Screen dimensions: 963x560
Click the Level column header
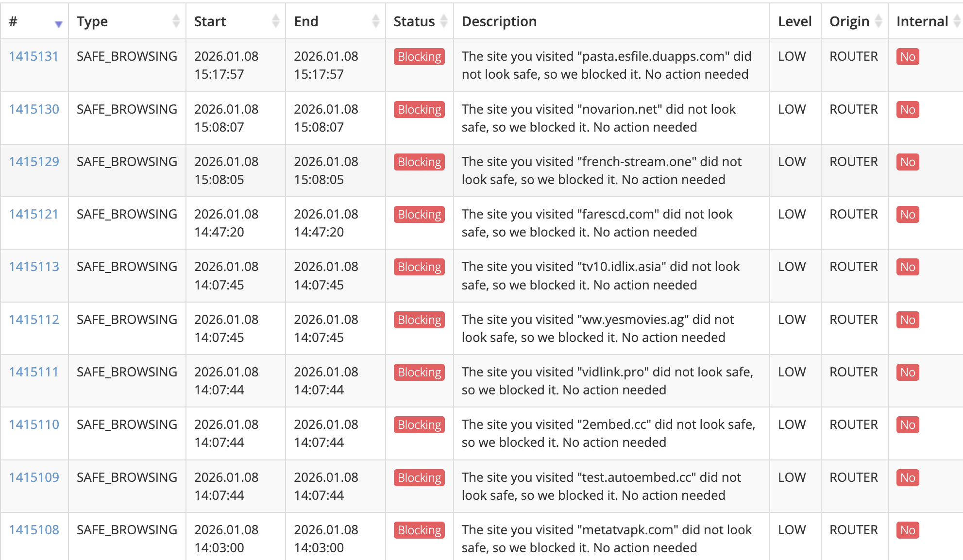794,21
